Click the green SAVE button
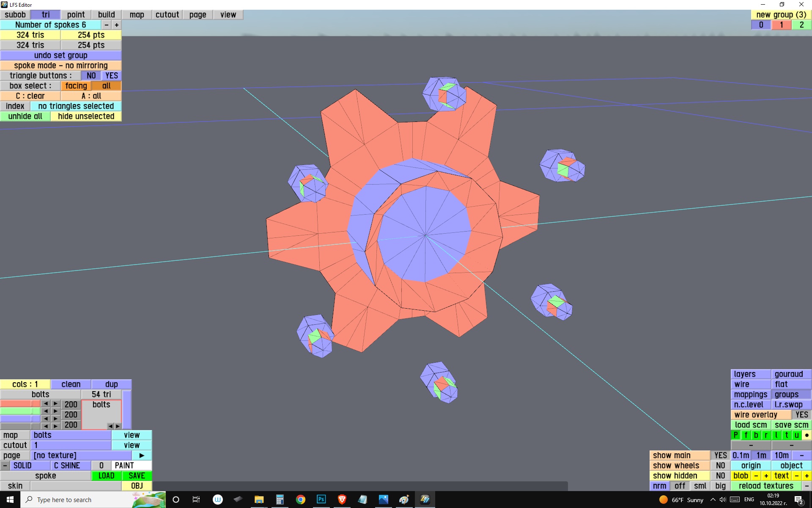The width and height of the screenshot is (812, 508). point(137,476)
